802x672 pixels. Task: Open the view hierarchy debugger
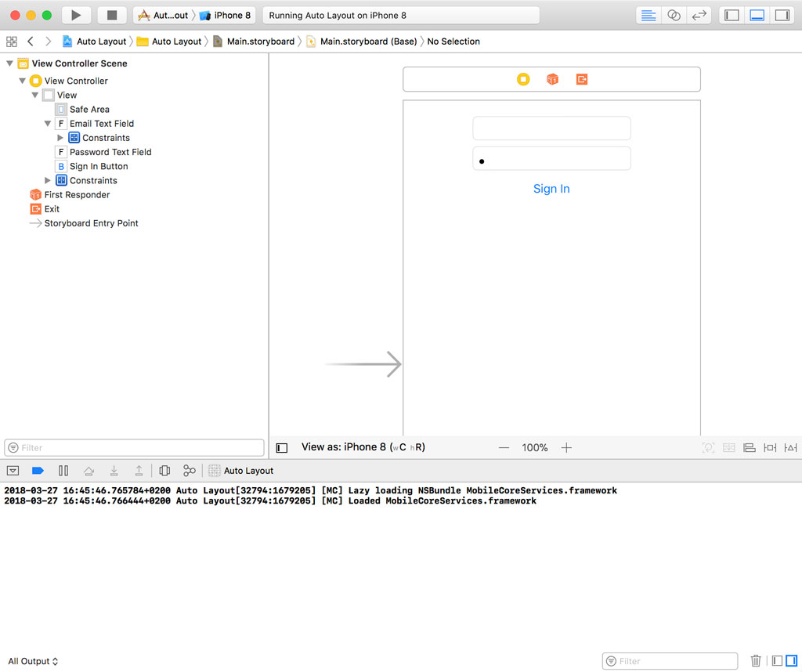pyautogui.click(x=163, y=470)
